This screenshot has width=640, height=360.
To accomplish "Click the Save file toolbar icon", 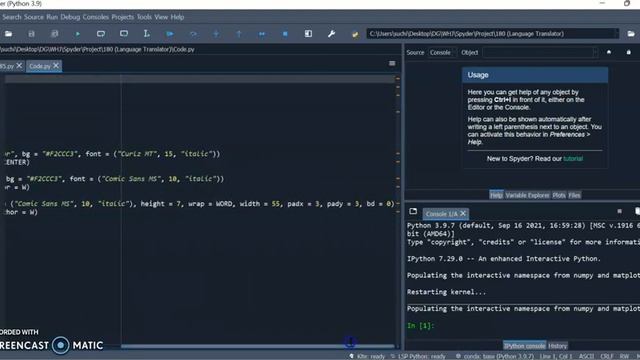I will [31, 34].
